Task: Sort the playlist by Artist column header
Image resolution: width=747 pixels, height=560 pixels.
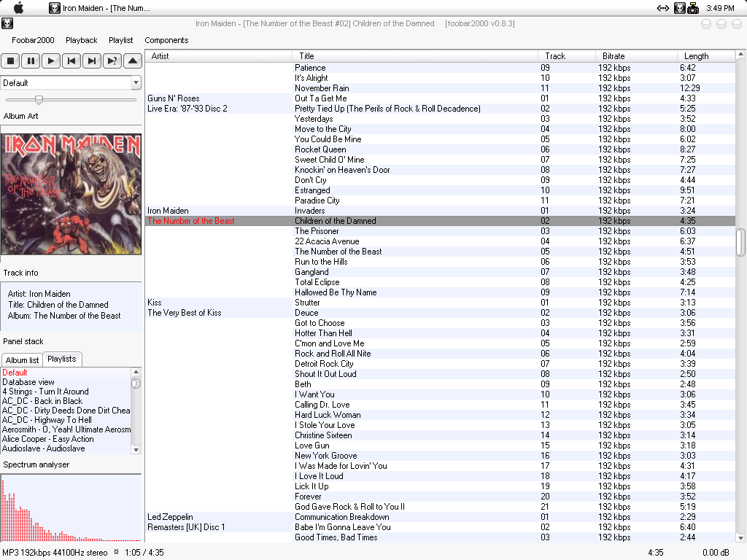Action: point(160,56)
